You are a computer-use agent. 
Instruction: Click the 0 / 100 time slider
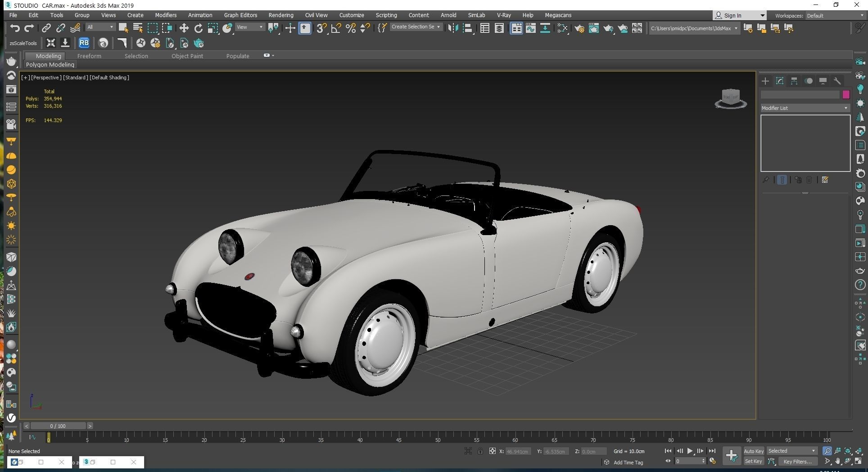(x=58, y=426)
